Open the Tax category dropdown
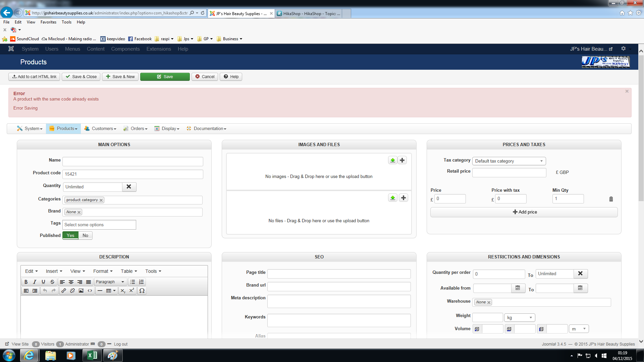The image size is (644, 362). [x=508, y=161]
